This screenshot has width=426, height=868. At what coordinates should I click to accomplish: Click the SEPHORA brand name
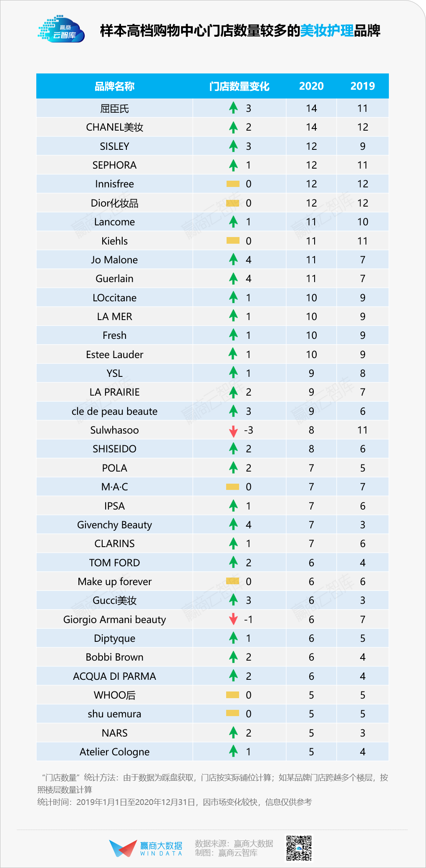(x=114, y=165)
